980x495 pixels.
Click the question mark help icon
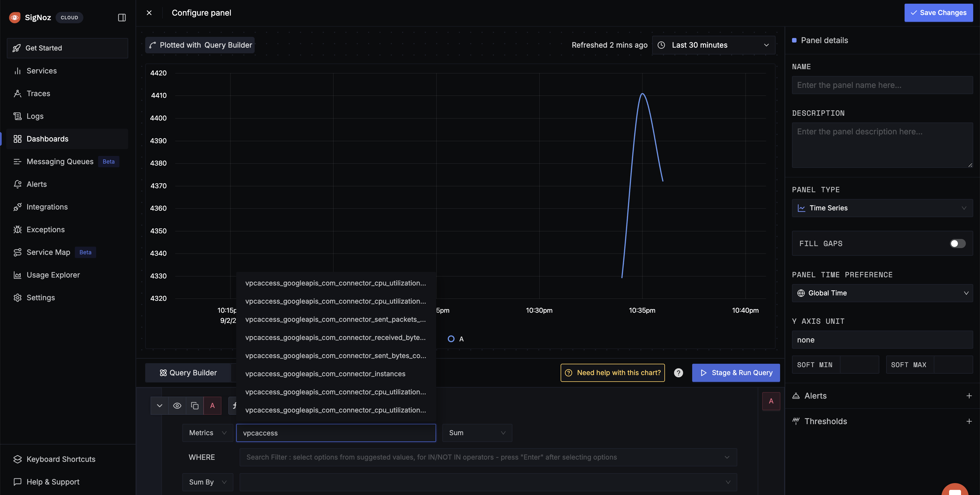(678, 373)
